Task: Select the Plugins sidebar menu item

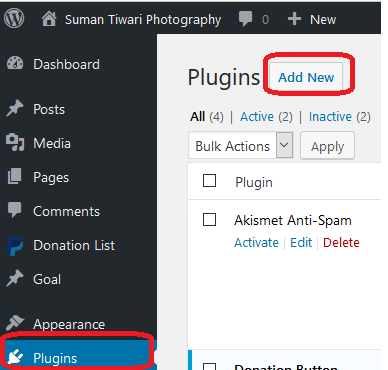Action: click(x=77, y=358)
